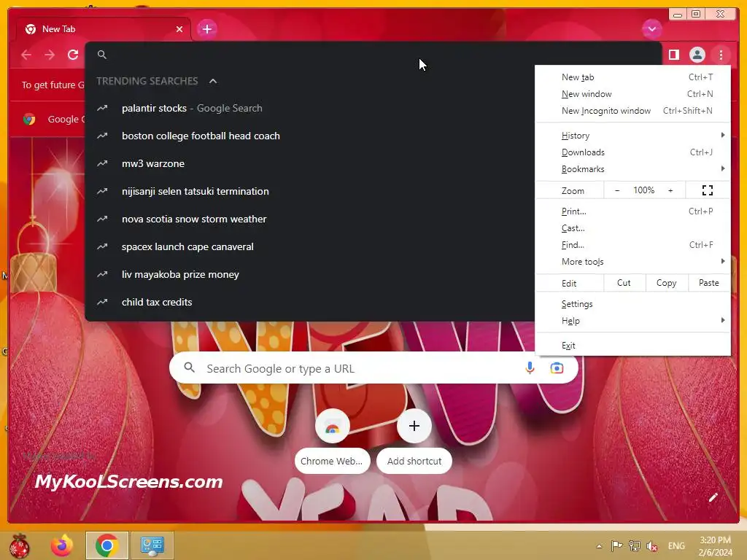Expand the Bookmarks submenu
Screen dimensions: 747x560
pos(632,169)
